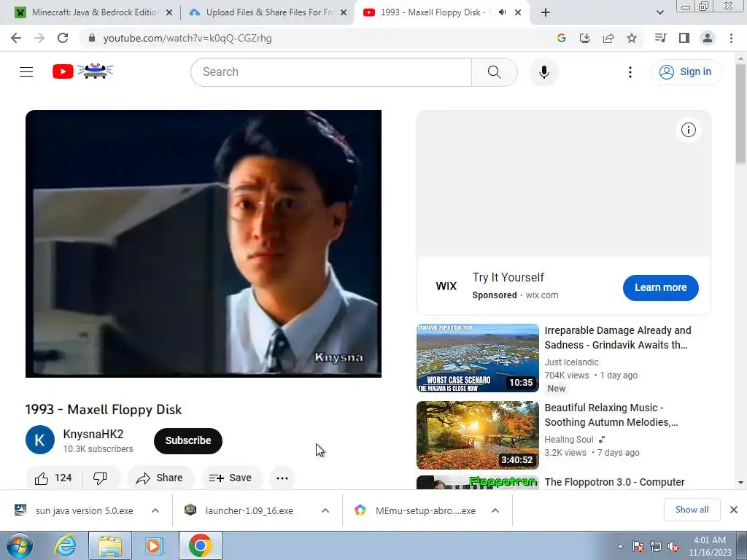Open Beautiful Relaxing Music video title
This screenshot has height=560, width=747.
tap(611, 415)
